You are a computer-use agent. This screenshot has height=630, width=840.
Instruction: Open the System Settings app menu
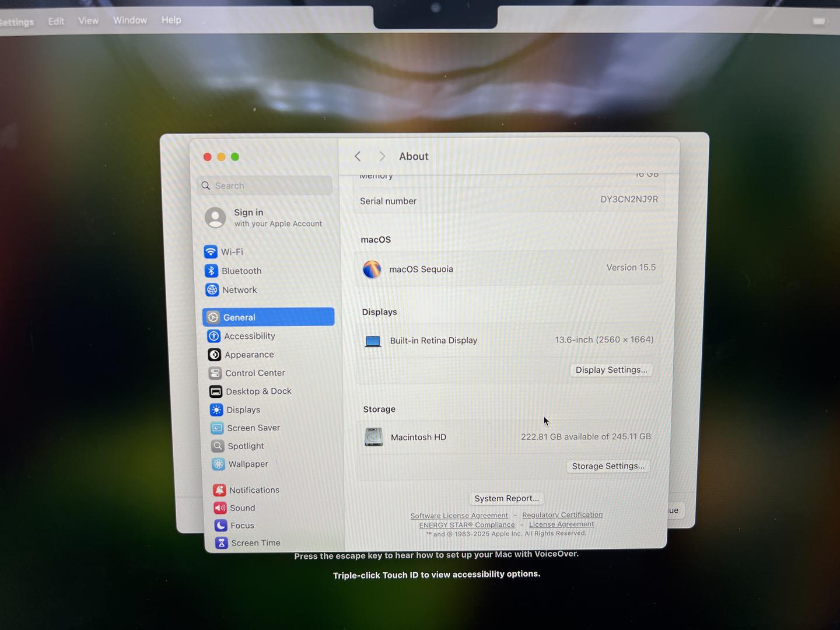coord(17,22)
